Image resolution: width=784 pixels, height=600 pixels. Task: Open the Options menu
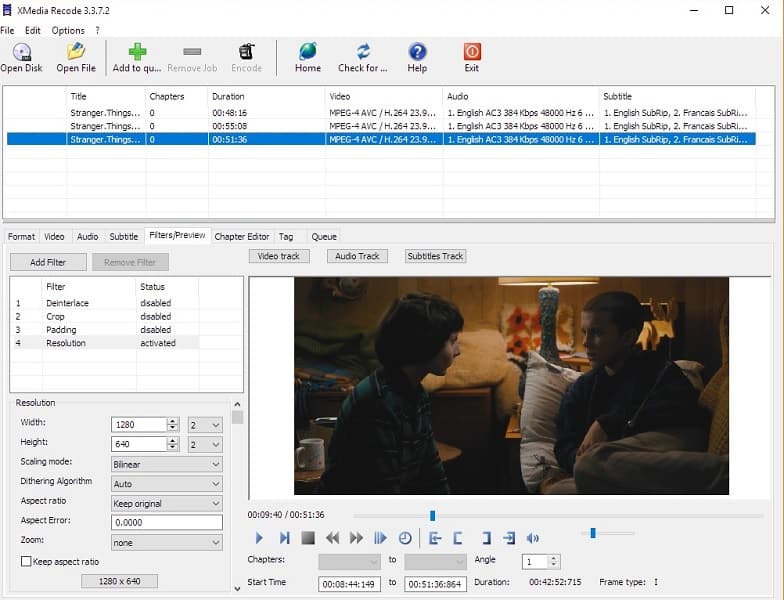[68, 30]
